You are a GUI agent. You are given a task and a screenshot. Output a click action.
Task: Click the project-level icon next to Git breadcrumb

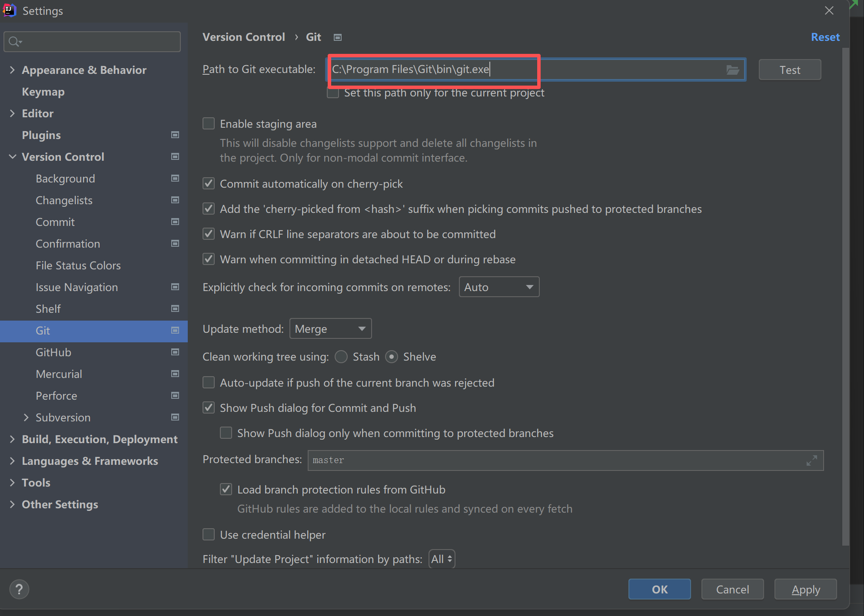click(338, 37)
